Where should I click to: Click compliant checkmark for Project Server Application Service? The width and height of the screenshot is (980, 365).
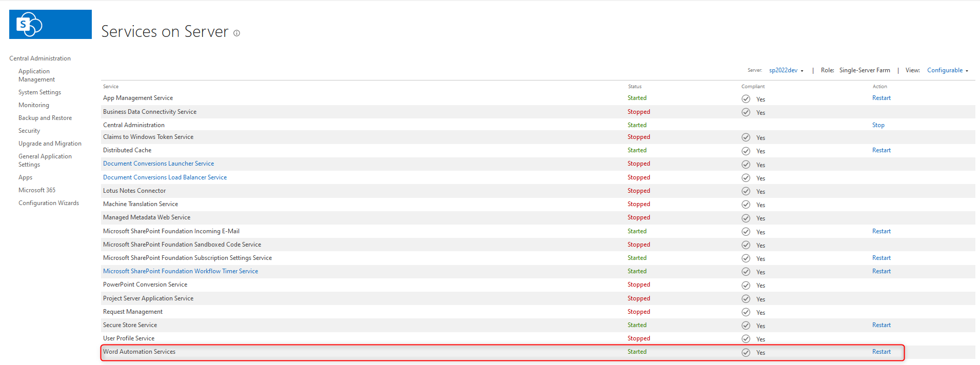click(x=746, y=299)
